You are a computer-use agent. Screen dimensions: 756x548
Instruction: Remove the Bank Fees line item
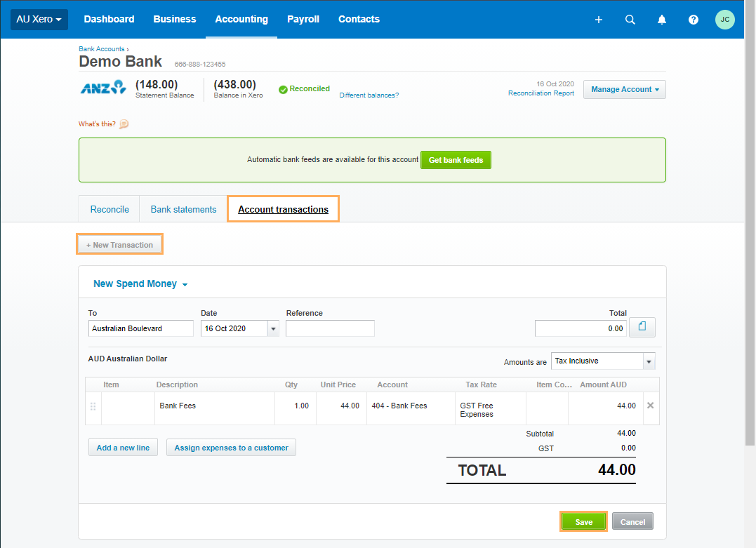click(x=651, y=406)
